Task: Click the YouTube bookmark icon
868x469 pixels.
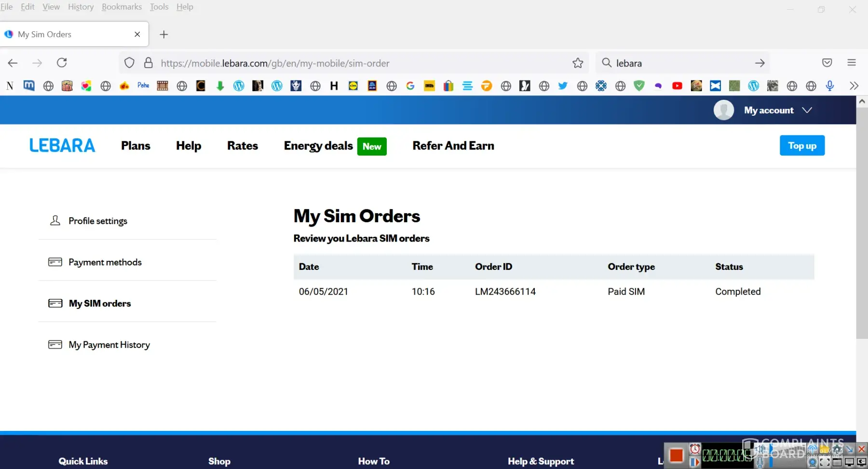Action: point(677,86)
